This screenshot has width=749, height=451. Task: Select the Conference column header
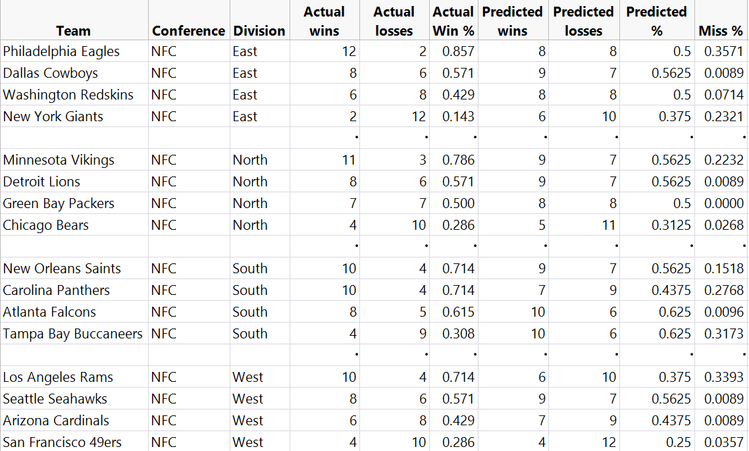[x=187, y=30]
